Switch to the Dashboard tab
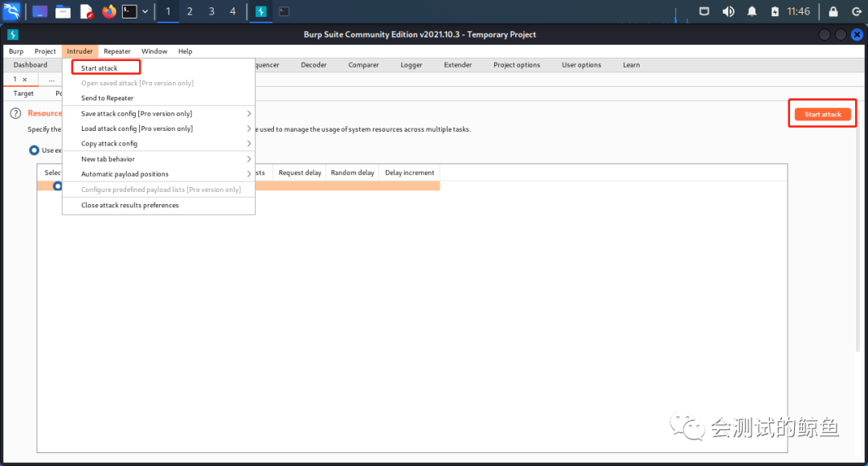 point(31,65)
